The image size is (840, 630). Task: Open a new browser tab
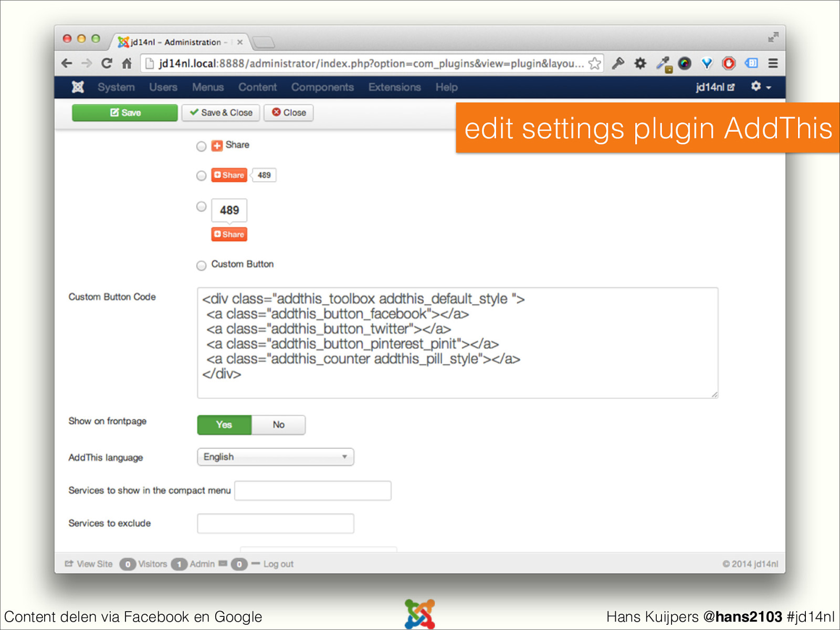[x=263, y=42]
